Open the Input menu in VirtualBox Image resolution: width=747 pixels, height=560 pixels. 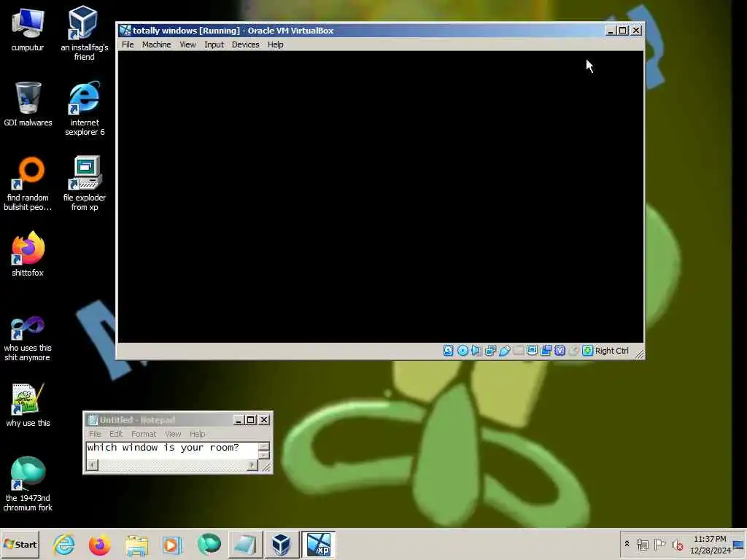214,44
